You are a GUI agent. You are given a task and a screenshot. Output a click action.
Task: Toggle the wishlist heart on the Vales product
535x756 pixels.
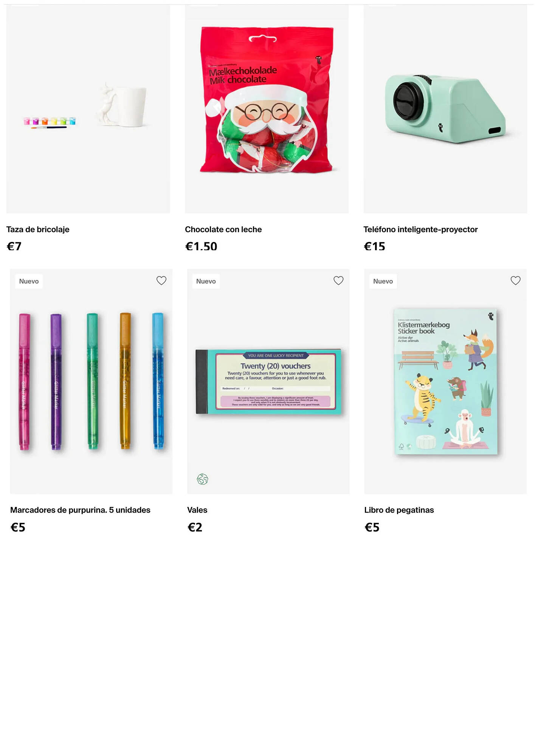pyautogui.click(x=338, y=280)
